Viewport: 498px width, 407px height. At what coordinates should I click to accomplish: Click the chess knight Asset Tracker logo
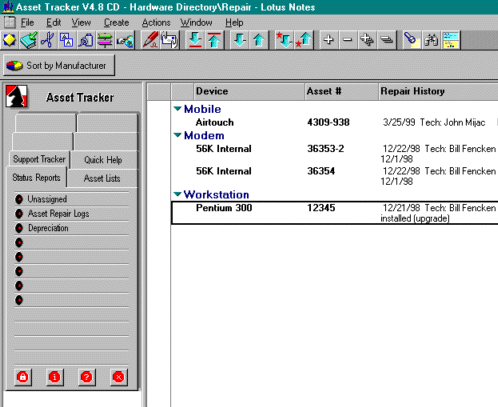tap(16, 96)
